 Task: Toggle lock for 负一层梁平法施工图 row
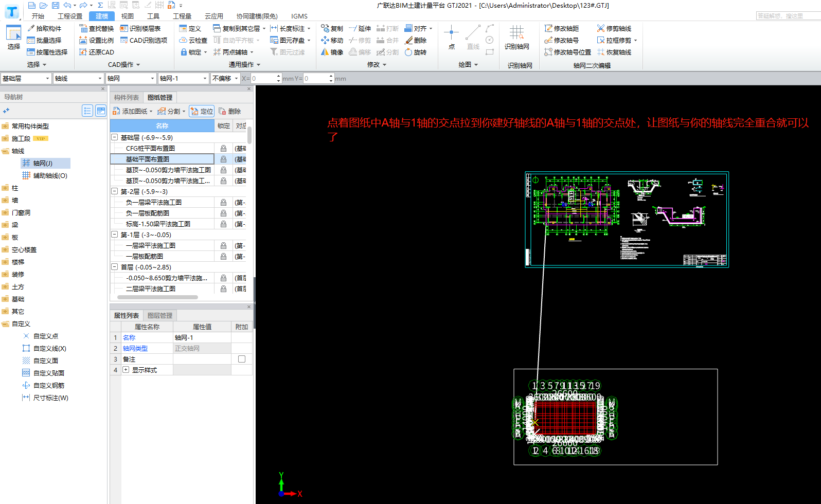[223, 202]
